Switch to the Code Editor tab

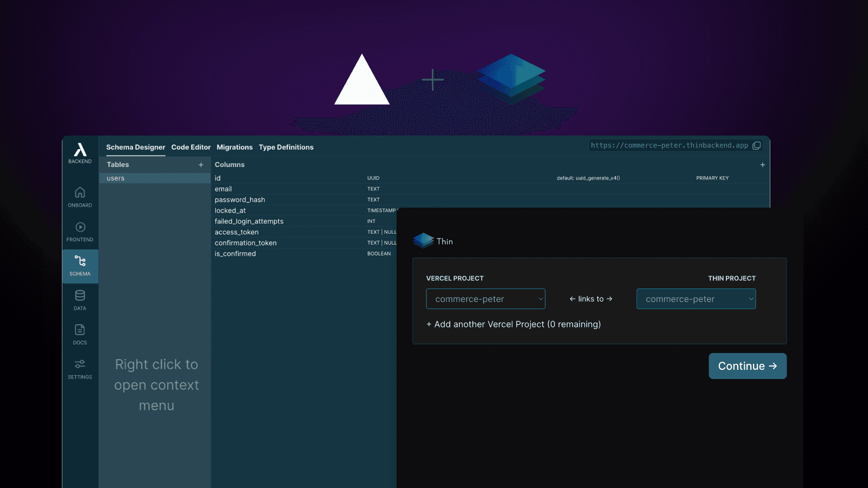[191, 147]
